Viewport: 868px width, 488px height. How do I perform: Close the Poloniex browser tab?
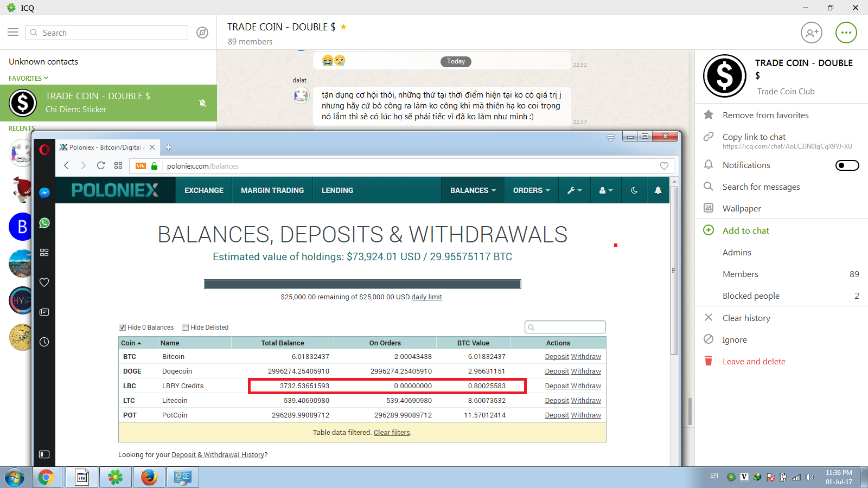[152, 147]
